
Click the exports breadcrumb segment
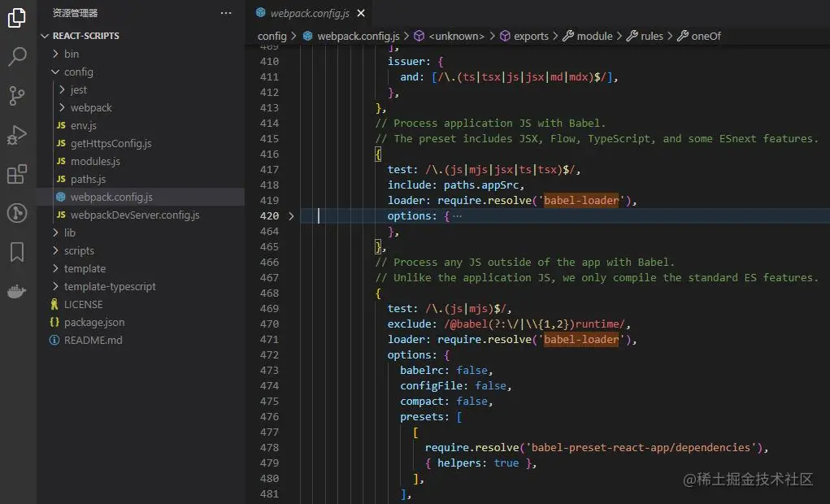531,36
